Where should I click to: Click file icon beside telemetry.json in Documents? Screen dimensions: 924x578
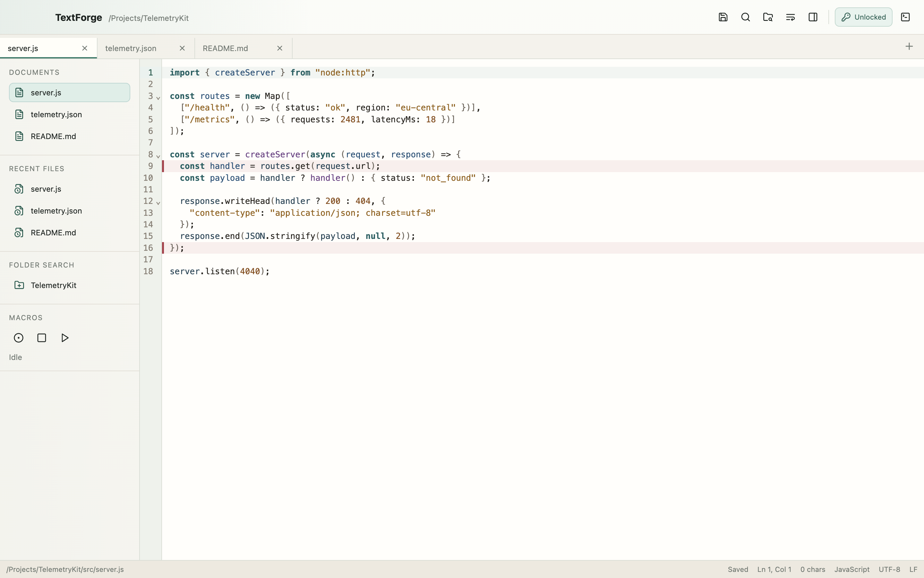(x=19, y=114)
